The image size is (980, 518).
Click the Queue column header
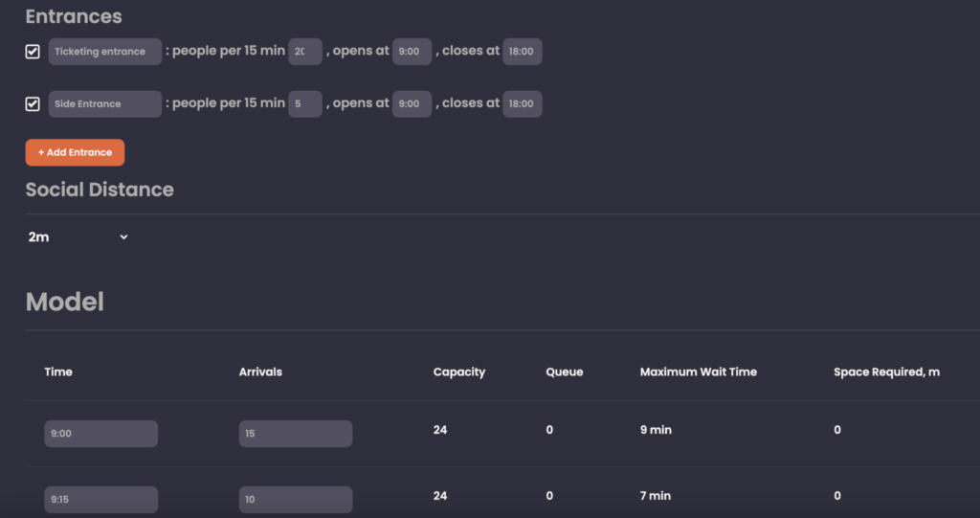(x=565, y=372)
